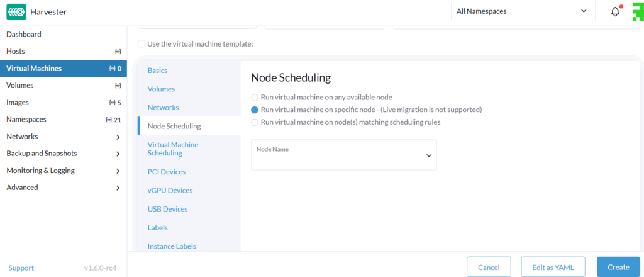Open the vGPU Devices tab
This screenshot has width=644, height=277.
[x=170, y=190]
